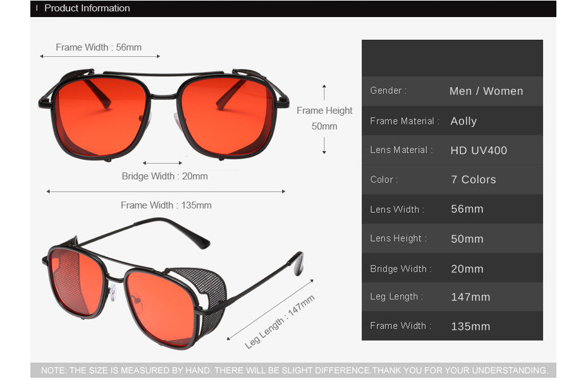Select the 7 Colors value in table

473,179
